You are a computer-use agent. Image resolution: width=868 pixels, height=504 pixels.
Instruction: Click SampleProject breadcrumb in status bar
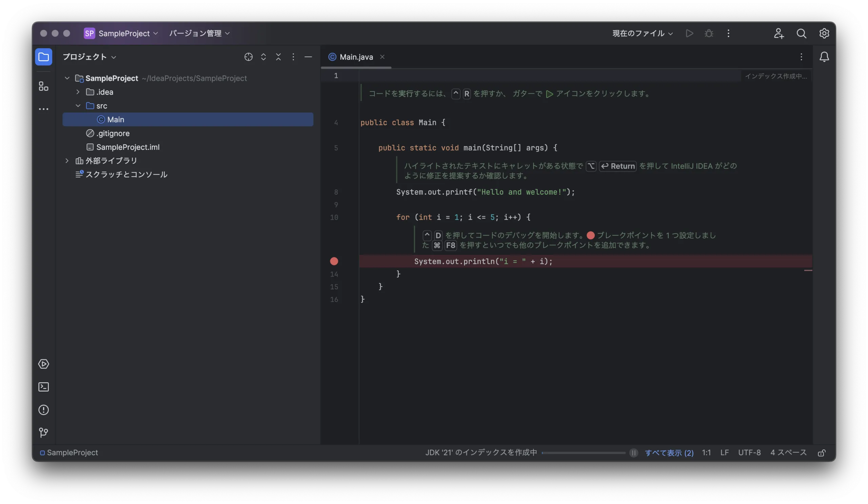tap(69, 453)
